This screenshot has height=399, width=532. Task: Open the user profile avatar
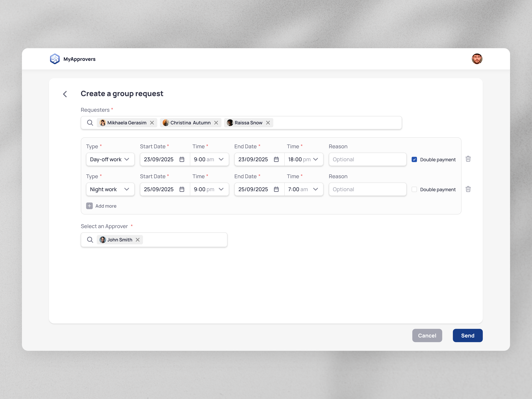tap(477, 59)
